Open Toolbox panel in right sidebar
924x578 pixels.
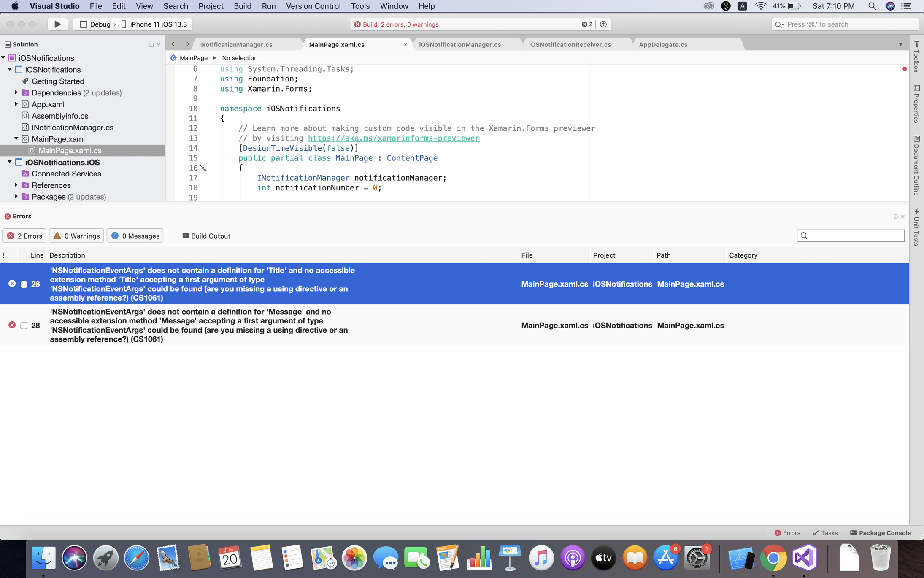click(916, 57)
